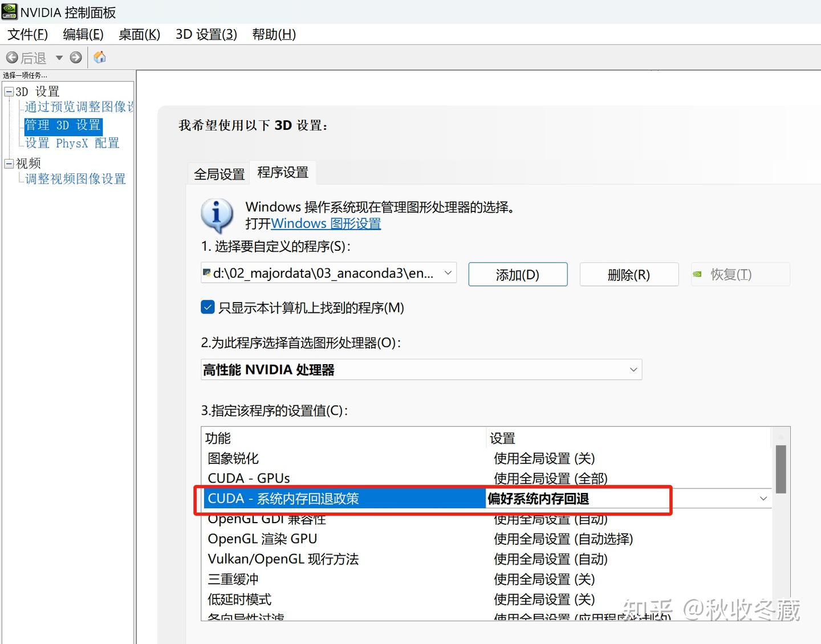
Task: Click the forward navigation arrow icon
Action: tap(76, 57)
